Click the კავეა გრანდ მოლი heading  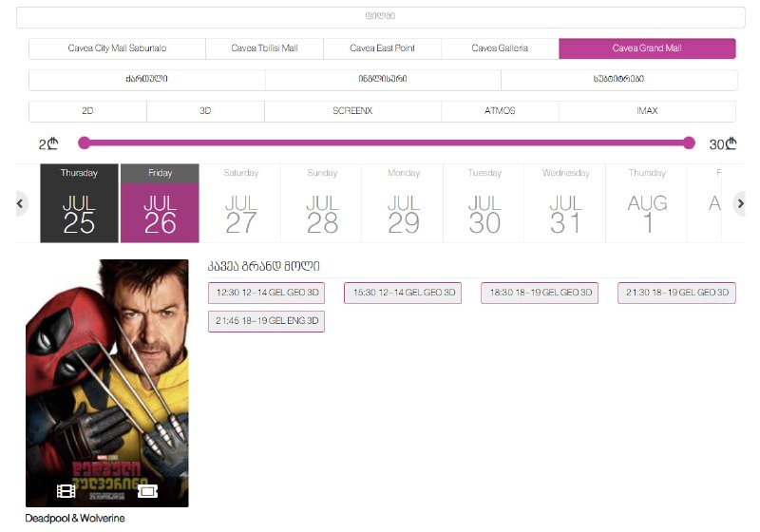click(264, 266)
